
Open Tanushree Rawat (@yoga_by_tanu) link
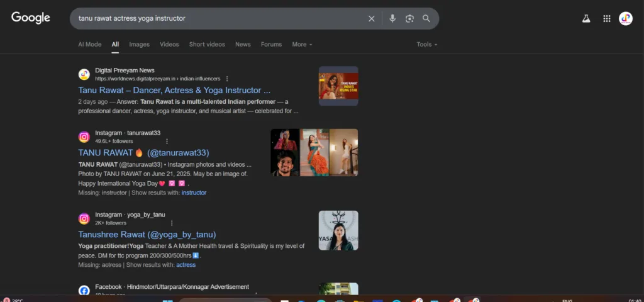[147, 235]
